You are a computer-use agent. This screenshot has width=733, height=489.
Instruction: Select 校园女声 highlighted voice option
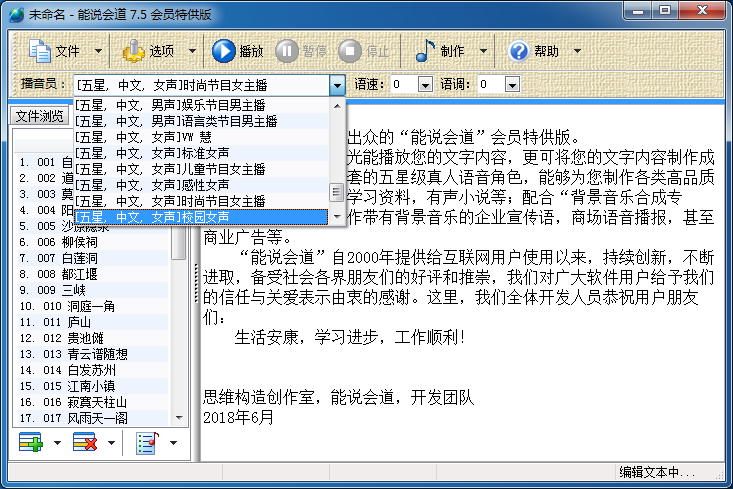click(201, 217)
